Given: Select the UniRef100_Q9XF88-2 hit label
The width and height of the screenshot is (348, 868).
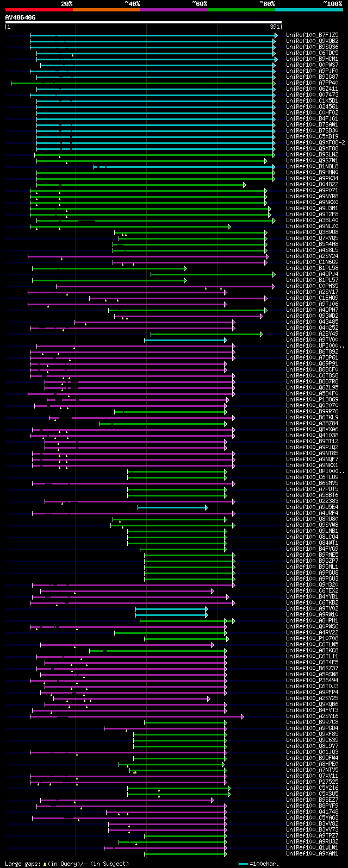Looking at the screenshot, I should click(x=315, y=142).
